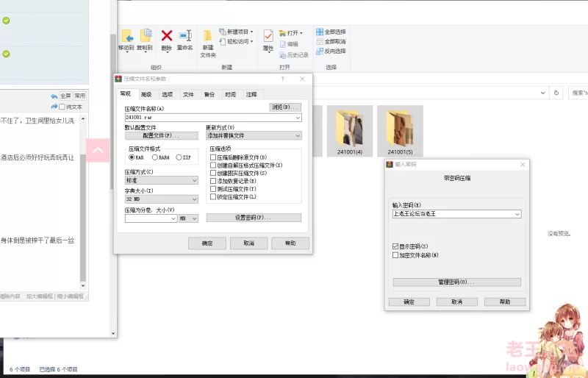The width and height of the screenshot is (588, 378).
Task: Select folder 241001(4) thumbnail
Action: click(x=350, y=132)
